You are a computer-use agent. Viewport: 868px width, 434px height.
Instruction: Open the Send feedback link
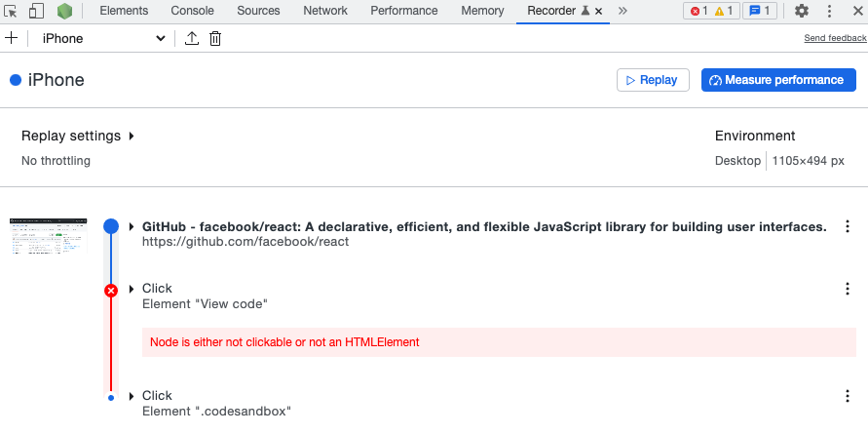click(835, 38)
